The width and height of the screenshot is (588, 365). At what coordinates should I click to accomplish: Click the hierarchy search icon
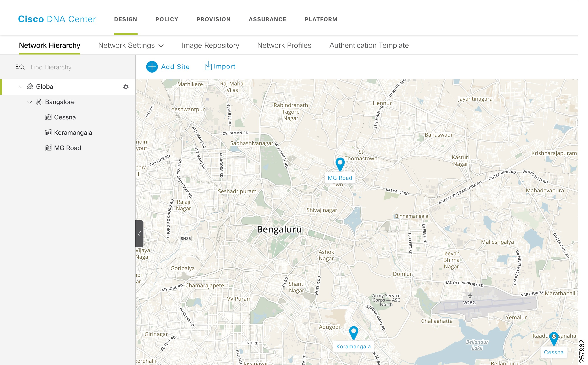(20, 67)
